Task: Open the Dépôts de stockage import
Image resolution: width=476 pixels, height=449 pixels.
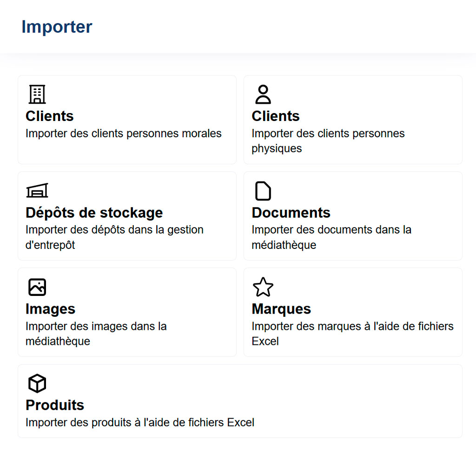Action: pyautogui.click(x=94, y=213)
